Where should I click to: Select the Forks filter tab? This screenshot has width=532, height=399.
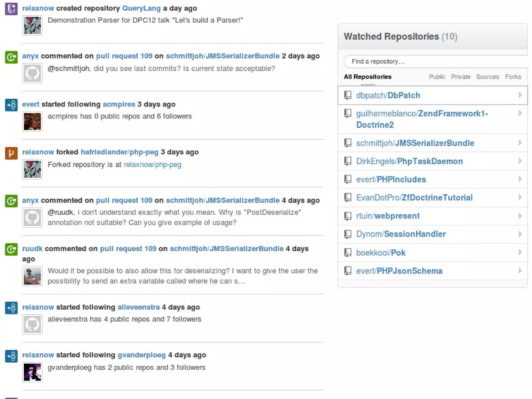tap(513, 77)
